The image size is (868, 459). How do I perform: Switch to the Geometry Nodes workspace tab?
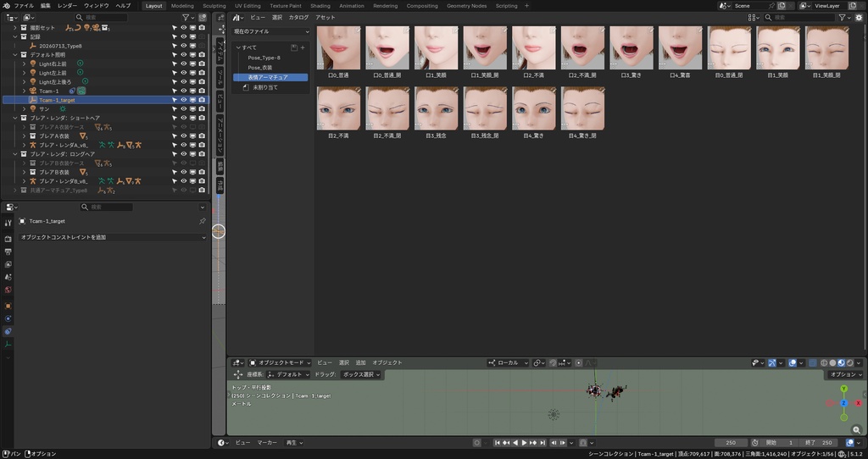[x=467, y=6]
